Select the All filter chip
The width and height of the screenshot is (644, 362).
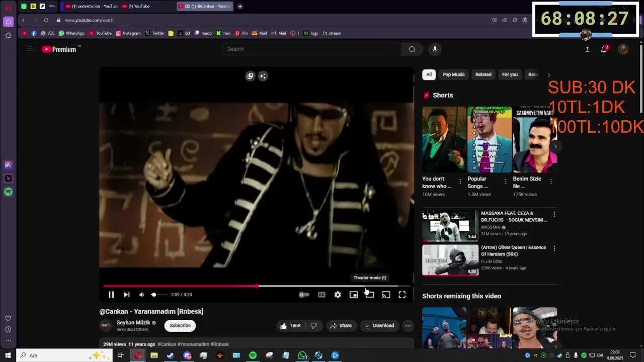429,74
